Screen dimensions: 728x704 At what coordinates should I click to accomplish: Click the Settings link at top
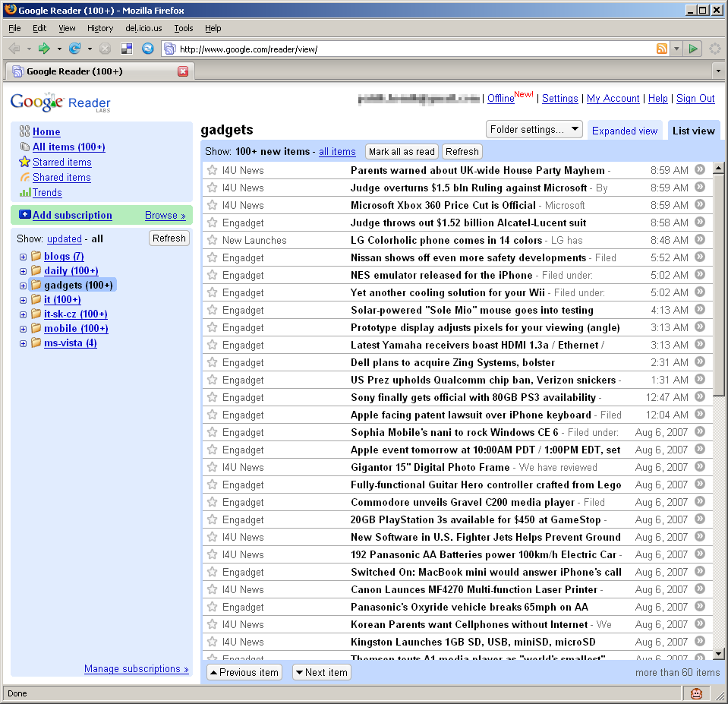(x=560, y=99)
